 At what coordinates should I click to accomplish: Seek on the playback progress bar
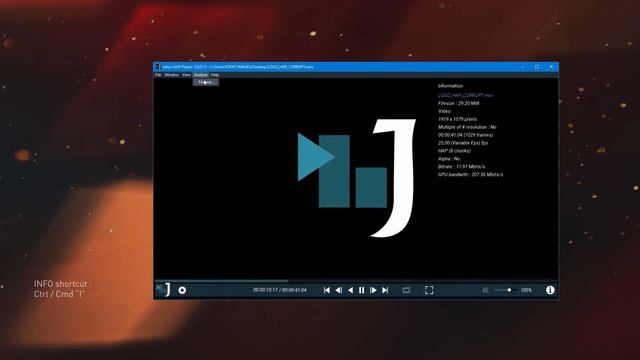pyautogui.click(x=356, y=281)
